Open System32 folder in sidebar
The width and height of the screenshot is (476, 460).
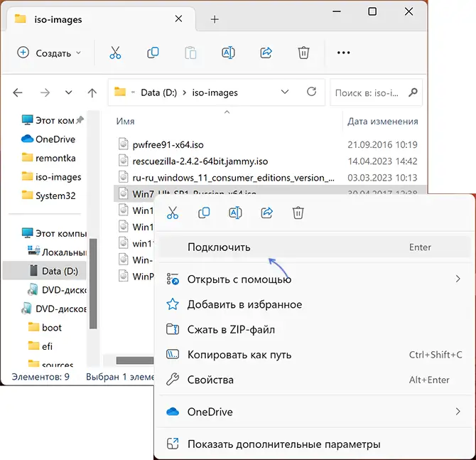click(48, 196)
